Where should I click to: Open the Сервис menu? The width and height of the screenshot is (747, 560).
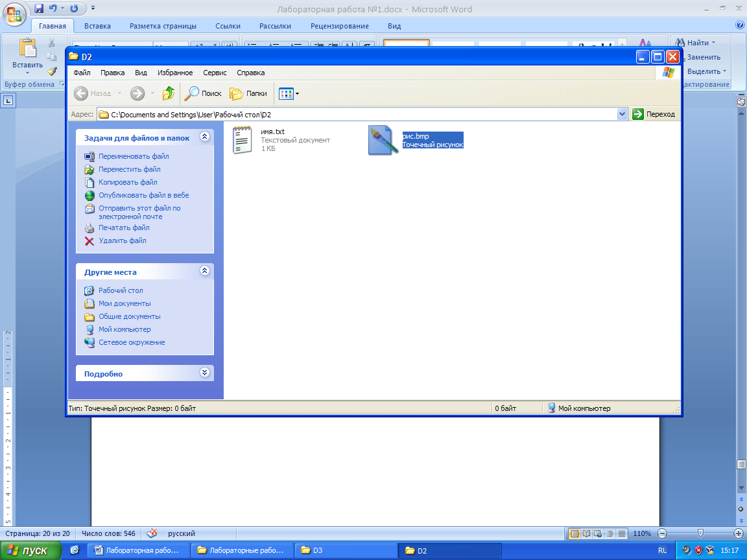click(215, 73)
